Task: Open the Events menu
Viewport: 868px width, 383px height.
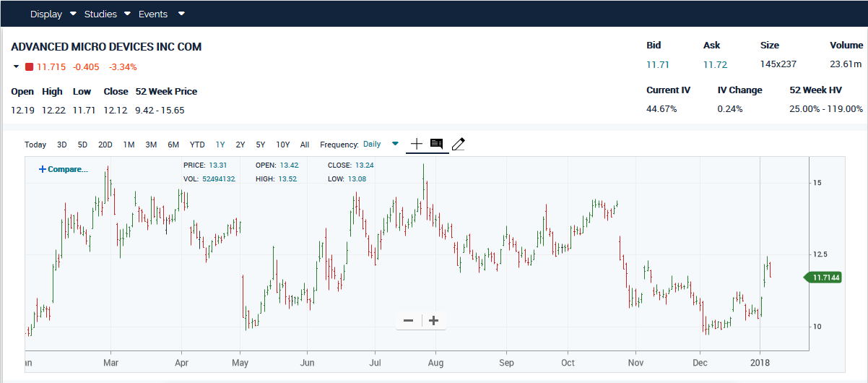Action: pyautogui.click(x=153, y=14)
